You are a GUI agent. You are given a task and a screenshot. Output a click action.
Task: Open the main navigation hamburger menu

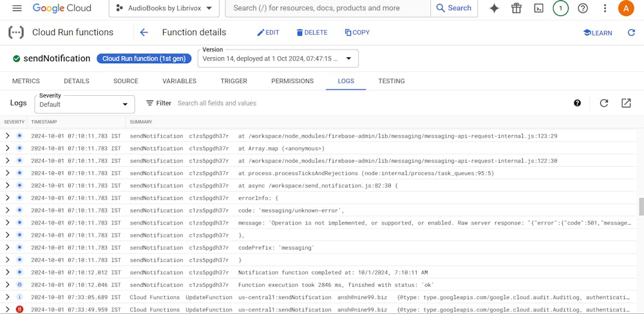pos(17,8)
